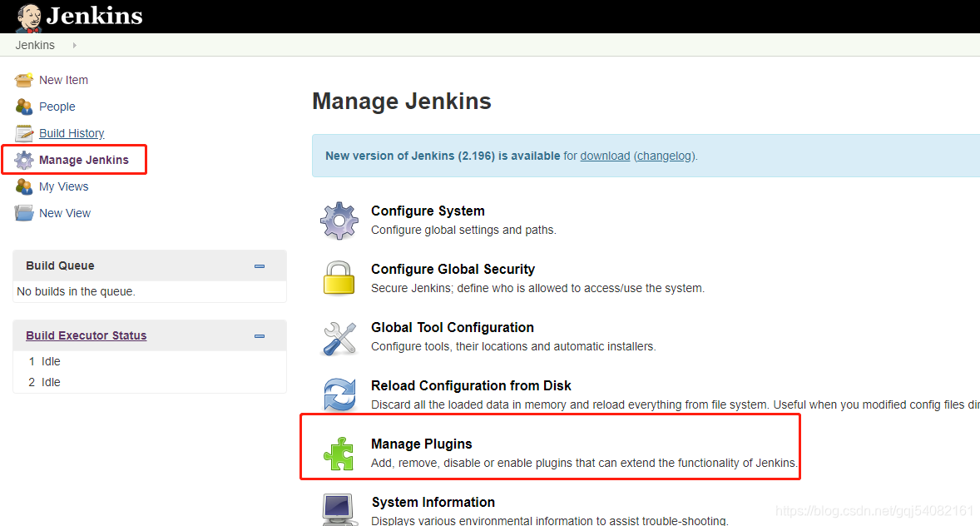
Task: Click 'Add, remove, disable or enable plugins' description
Action: [x=584, y=463]
